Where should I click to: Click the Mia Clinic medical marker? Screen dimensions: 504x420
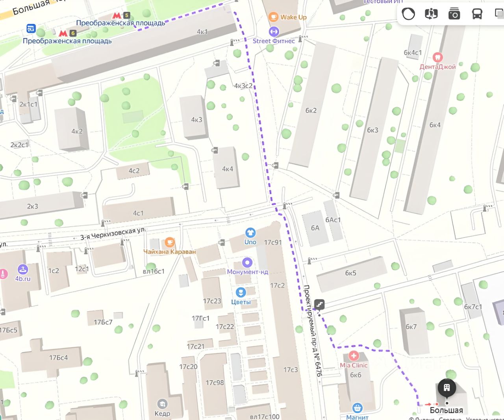[x=354, y=356]
